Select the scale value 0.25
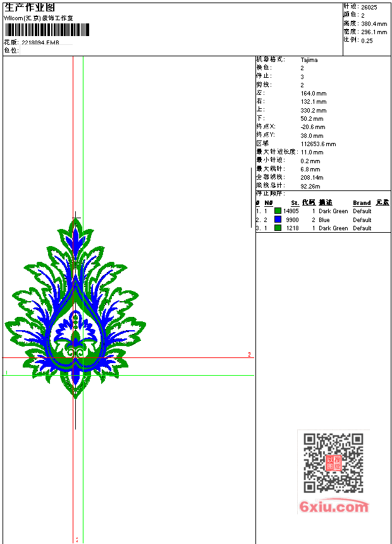The width and height of the screenshot is (392, 544). coord(367,40)
